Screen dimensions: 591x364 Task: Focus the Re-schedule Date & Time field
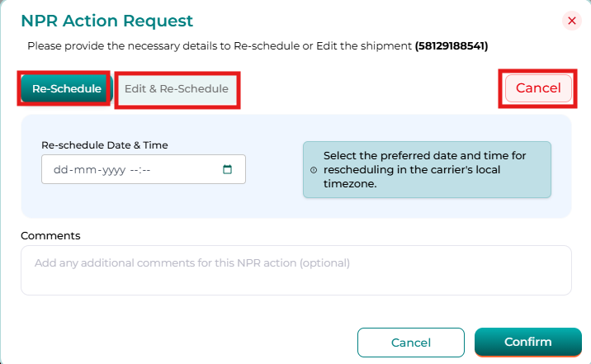[132, 170]
